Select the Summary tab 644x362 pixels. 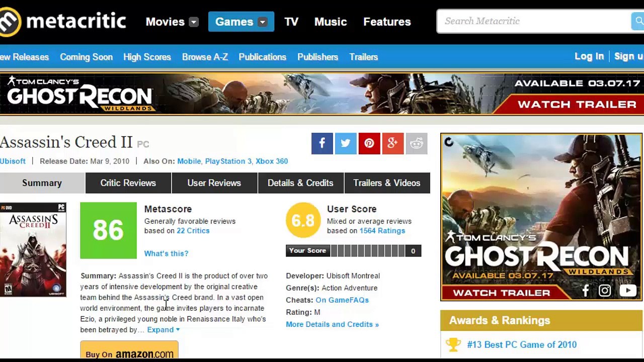click(42, 183)
